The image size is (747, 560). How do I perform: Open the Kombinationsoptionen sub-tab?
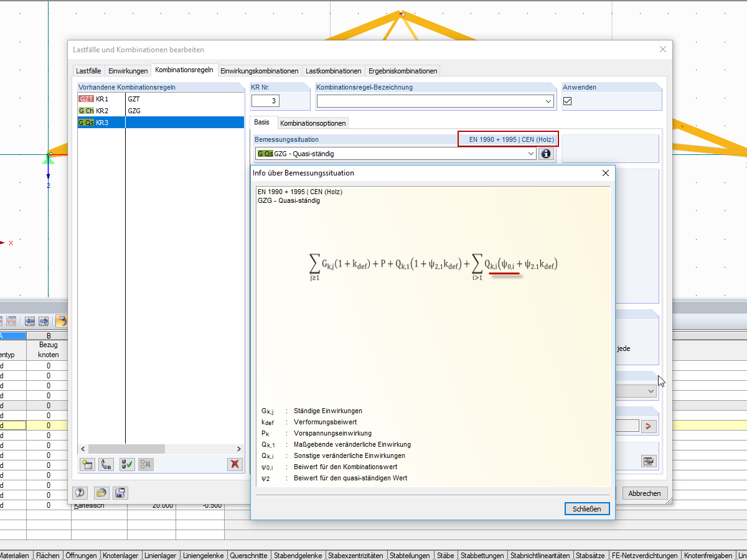point(312,123)
